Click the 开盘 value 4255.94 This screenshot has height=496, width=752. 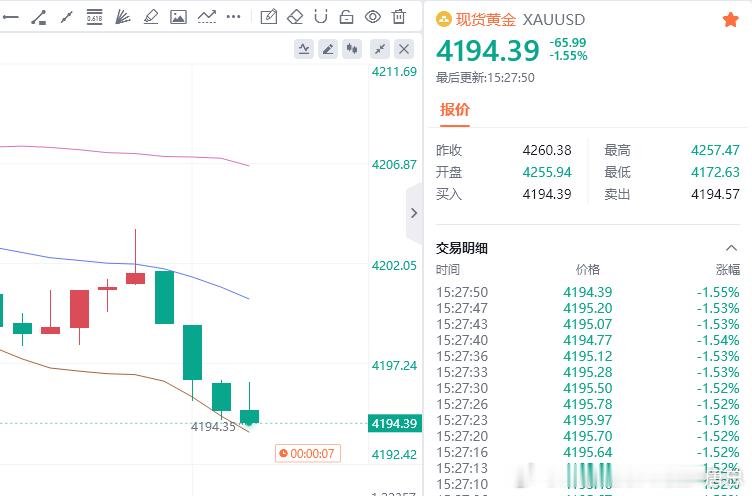(x=547, y=172)
